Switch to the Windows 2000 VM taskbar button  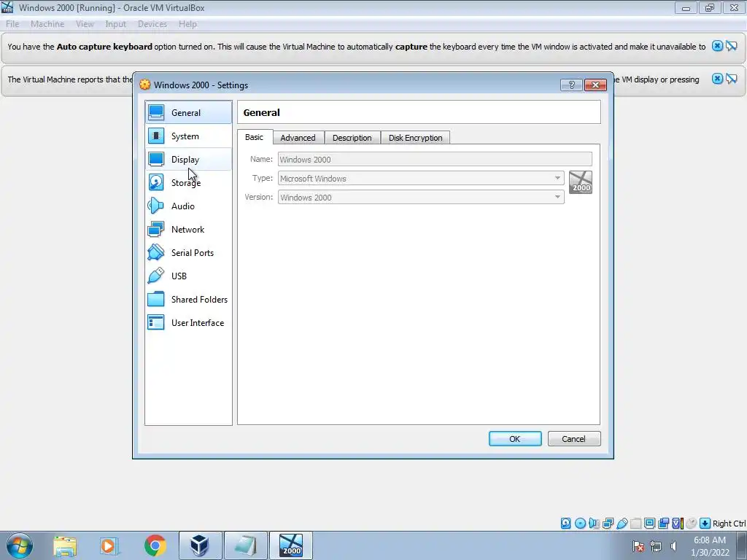291,545
